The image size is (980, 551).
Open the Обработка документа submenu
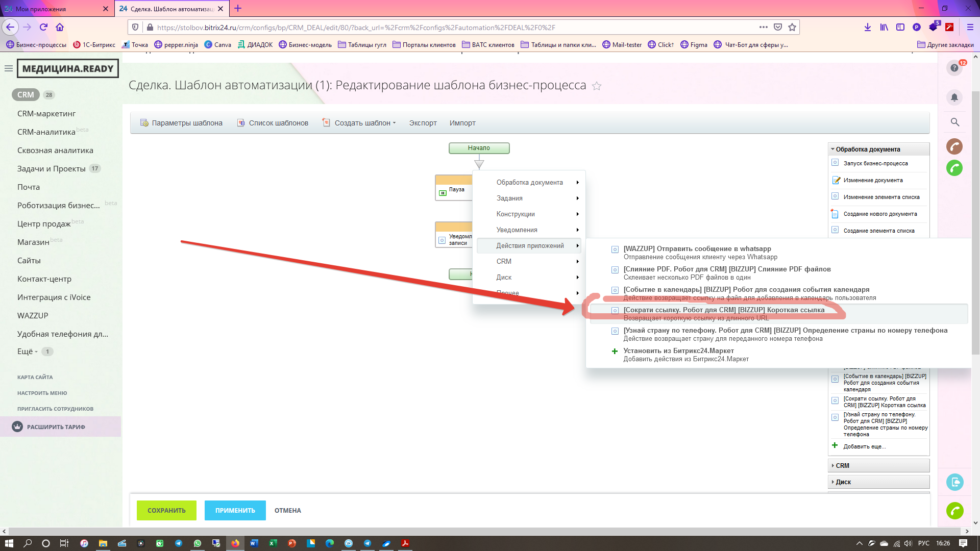530,183
